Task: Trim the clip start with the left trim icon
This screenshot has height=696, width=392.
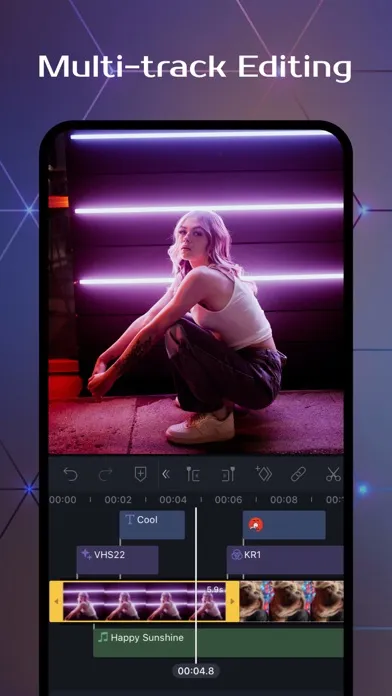Action: [x=193, y=474]
